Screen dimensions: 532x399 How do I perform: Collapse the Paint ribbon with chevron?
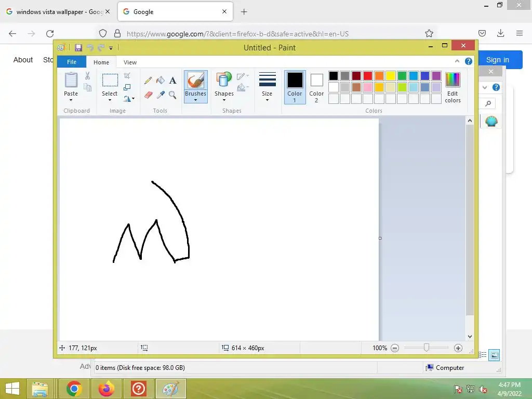[x=457, y=61]
